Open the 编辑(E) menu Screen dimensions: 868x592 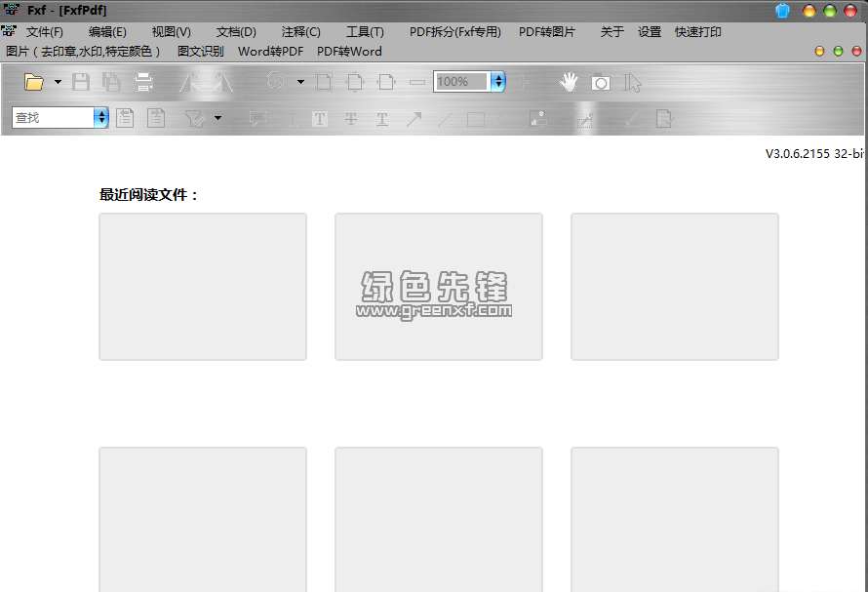pyautogui.click(x=107, y=32)
